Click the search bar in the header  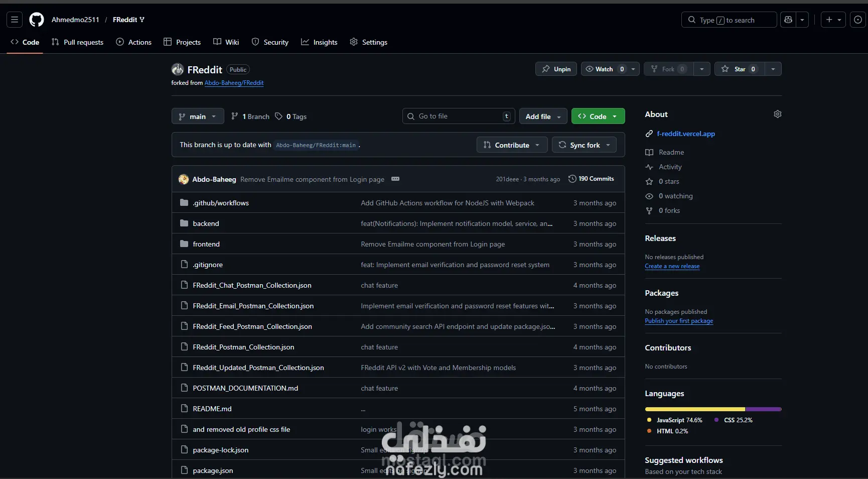pyautogui.click(x=729, y=20)
